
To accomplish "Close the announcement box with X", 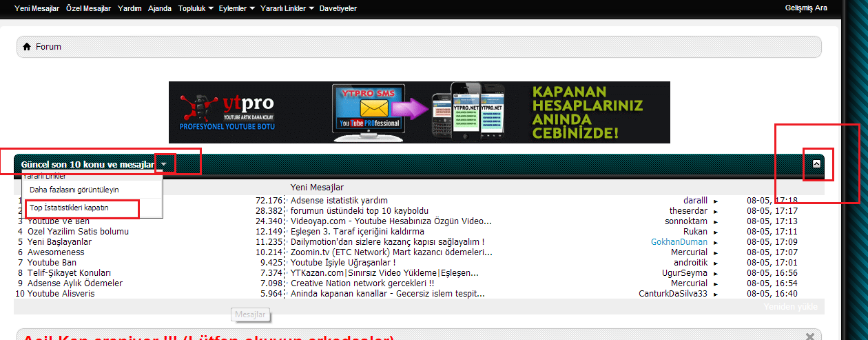I will coord(810,337).
